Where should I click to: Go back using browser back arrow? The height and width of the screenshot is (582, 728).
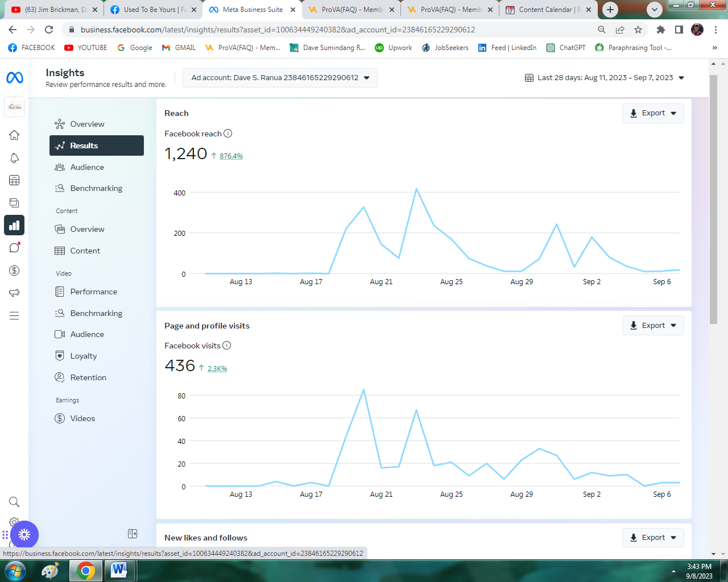(13, 30)
